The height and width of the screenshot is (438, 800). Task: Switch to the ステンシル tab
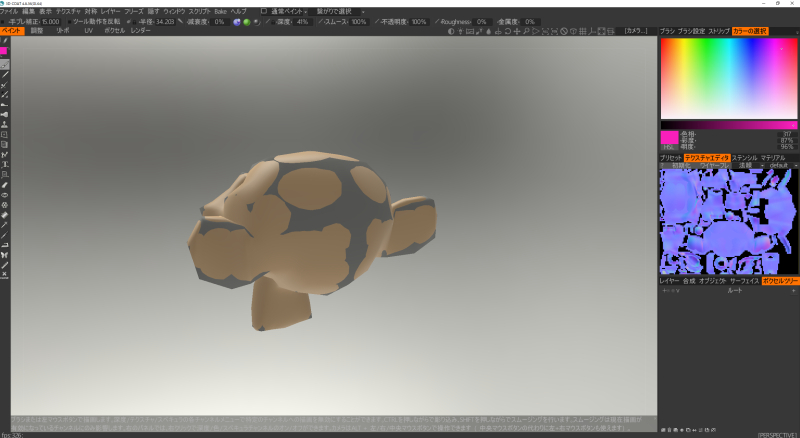click(x=744, y=157)
